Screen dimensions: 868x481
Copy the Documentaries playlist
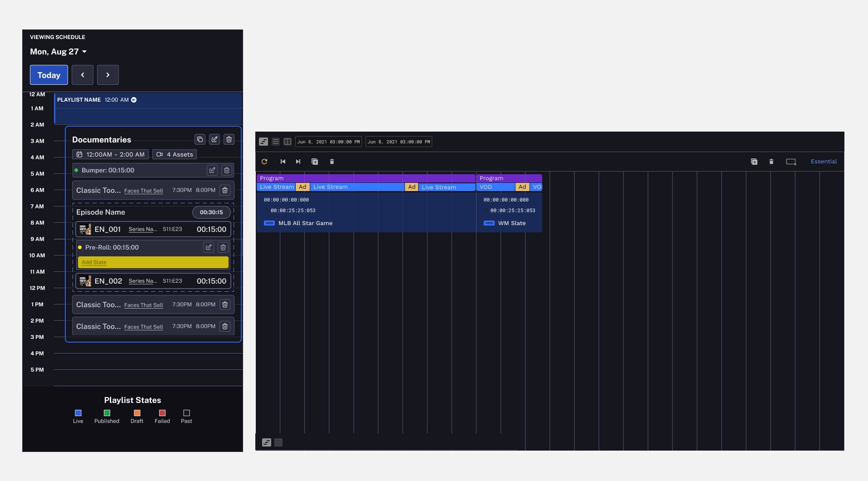tap(200, 139)
